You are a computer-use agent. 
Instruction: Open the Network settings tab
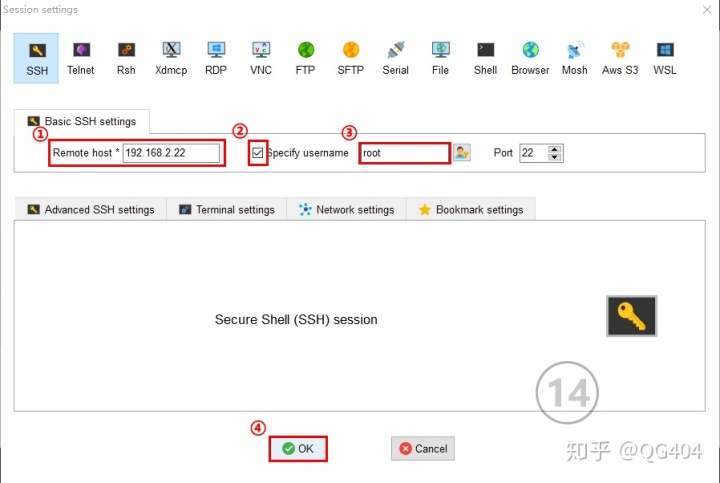point(347,209)
